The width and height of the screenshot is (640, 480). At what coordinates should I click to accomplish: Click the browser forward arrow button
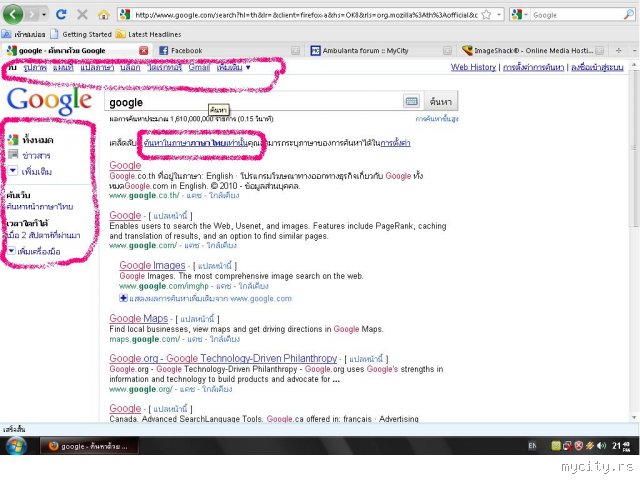tap(31, 15)
